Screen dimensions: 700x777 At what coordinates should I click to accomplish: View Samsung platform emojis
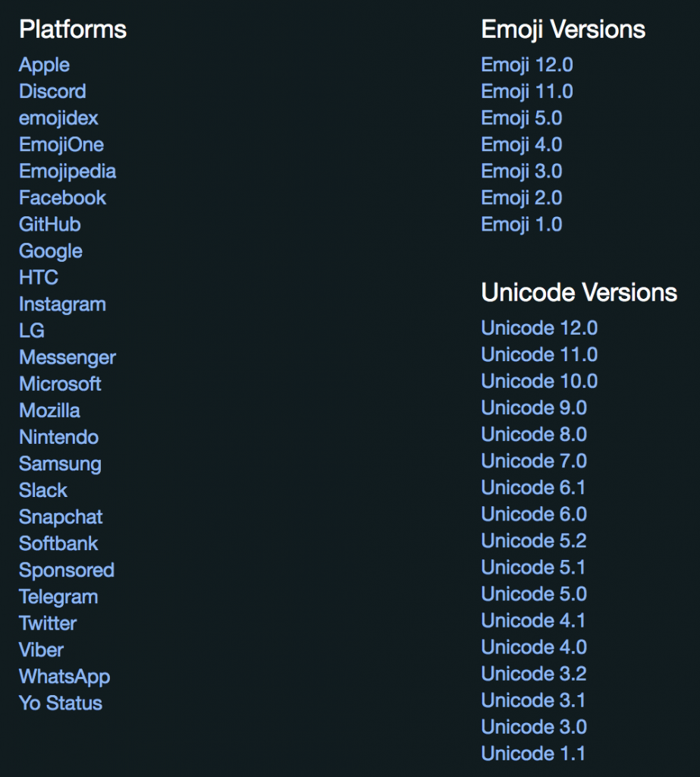pos(60,463)
